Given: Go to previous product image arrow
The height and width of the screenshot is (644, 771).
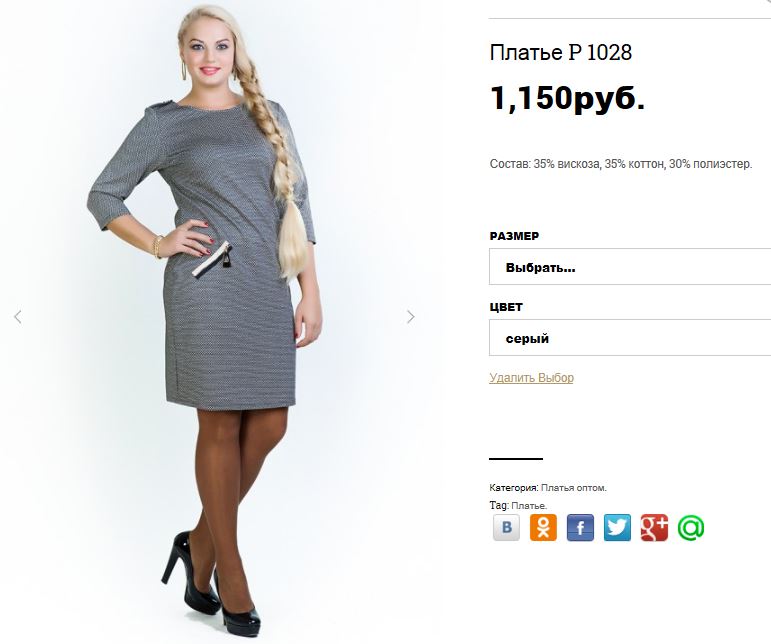Looking at the screenshot, I should [x=18, y=317].
